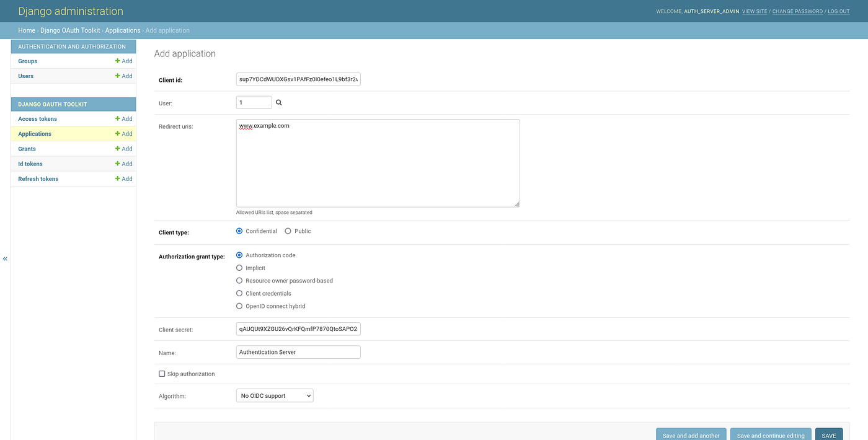Open the user lookup magnifier icon
The width and height of the screenshot is (868, 440).
point(278,102)
